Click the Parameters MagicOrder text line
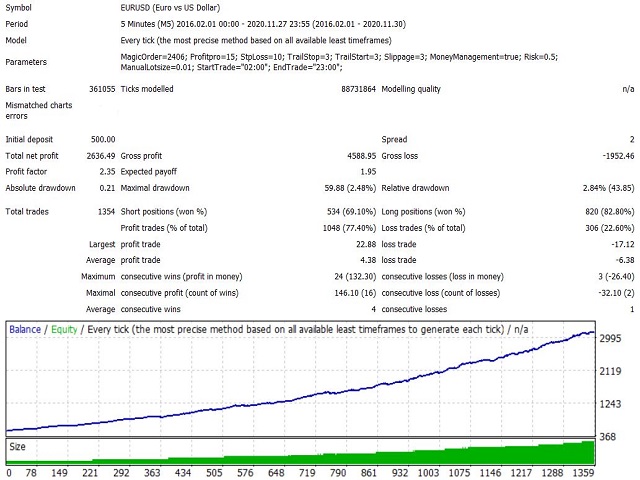Viewport: 640px width, 480px height. coord(339,57)
